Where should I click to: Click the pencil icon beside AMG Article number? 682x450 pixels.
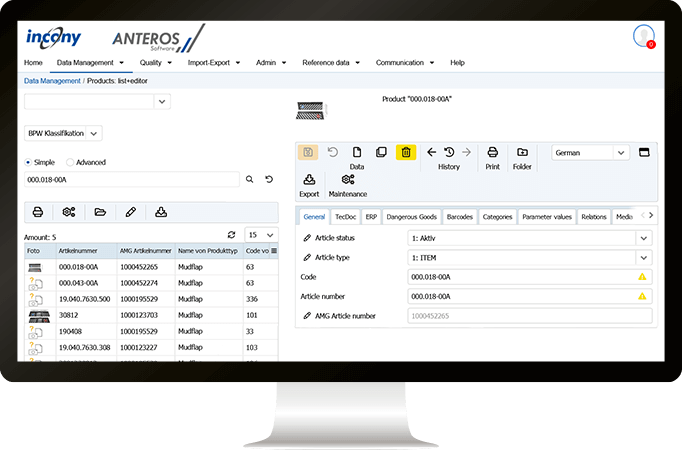307,316
